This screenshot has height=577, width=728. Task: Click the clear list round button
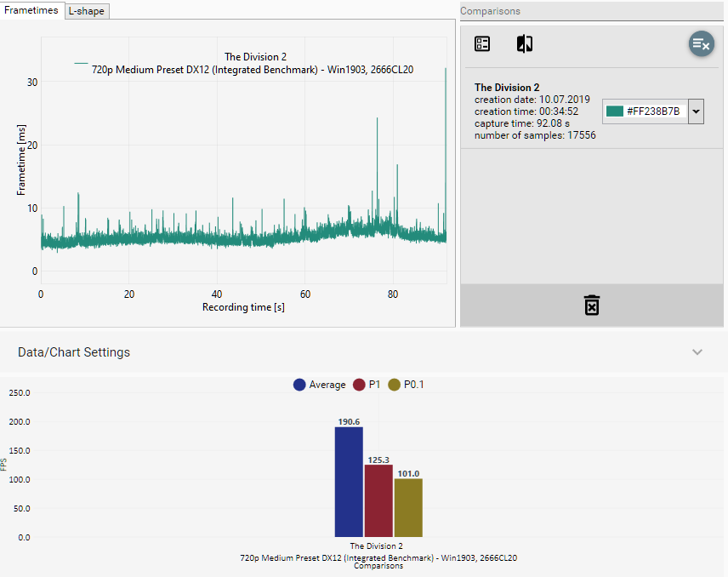pos(701,44)
